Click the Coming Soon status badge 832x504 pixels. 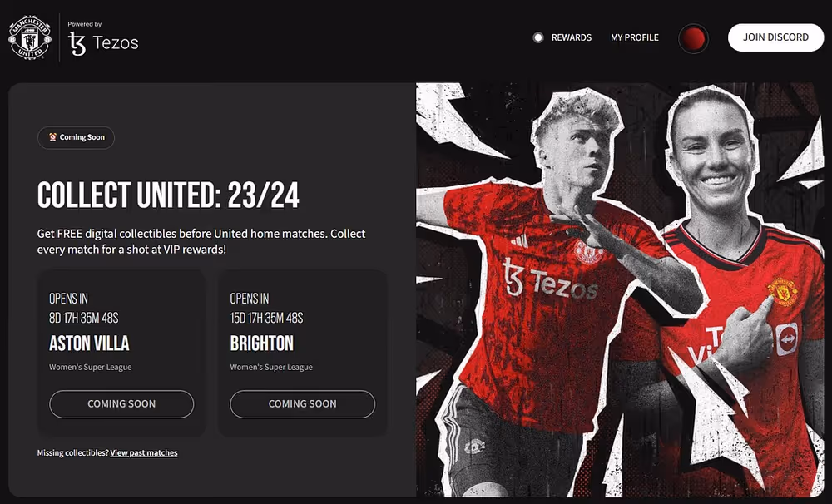click(x=76, y=137)
